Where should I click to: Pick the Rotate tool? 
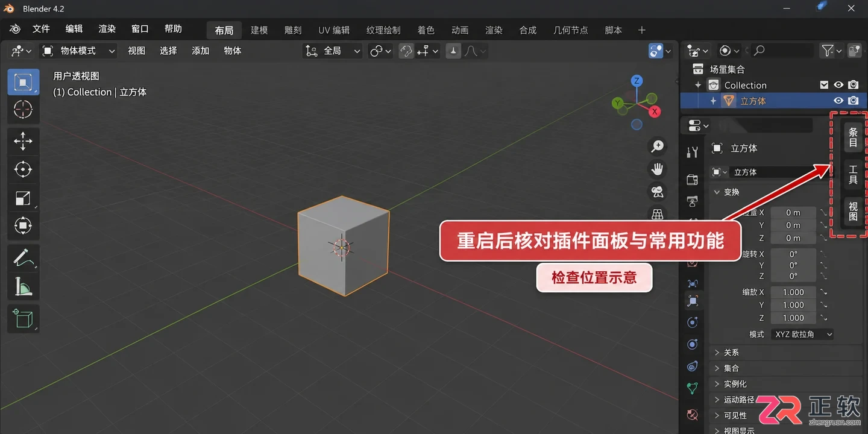point(23,169)
